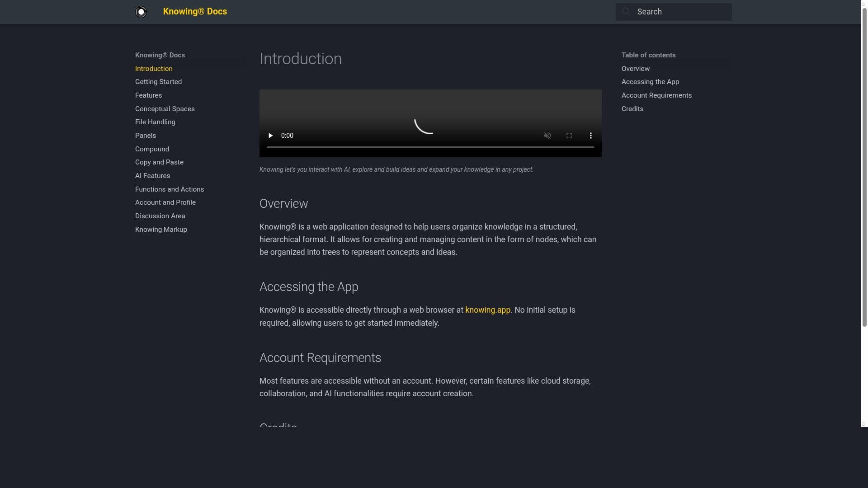
Task: Click the video progress bar
Action: (x=430, y=147)
